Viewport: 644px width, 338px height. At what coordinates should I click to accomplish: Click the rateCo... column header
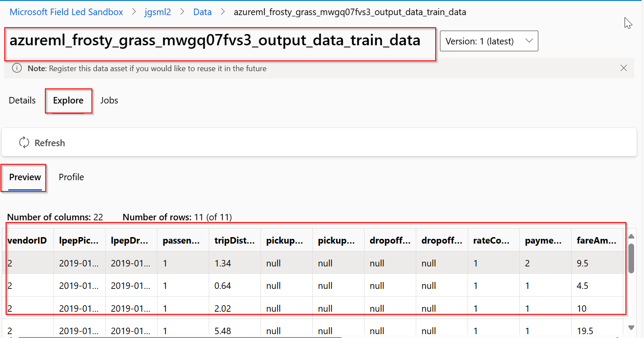pyautogui.click(x=493, y=240)
